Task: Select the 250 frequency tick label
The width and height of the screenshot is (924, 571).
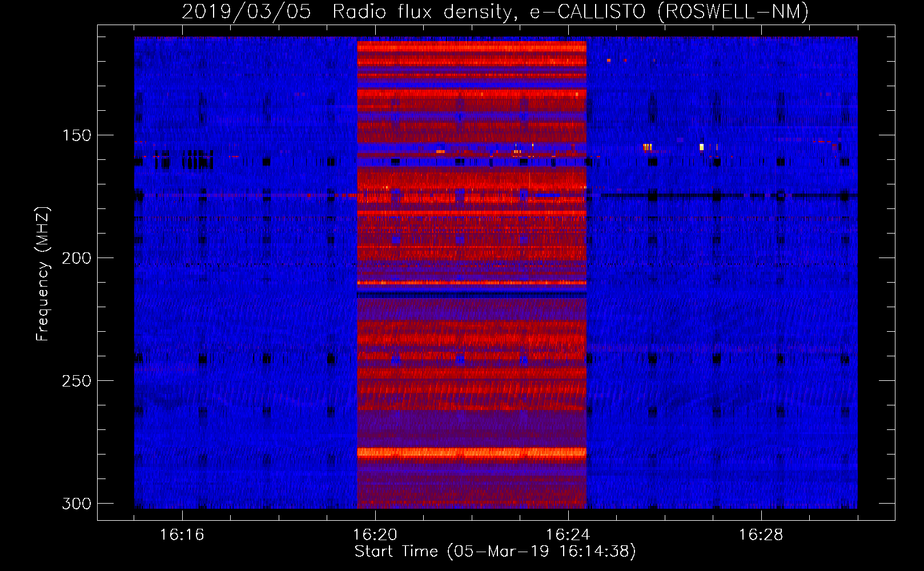Action: point(76,381)
